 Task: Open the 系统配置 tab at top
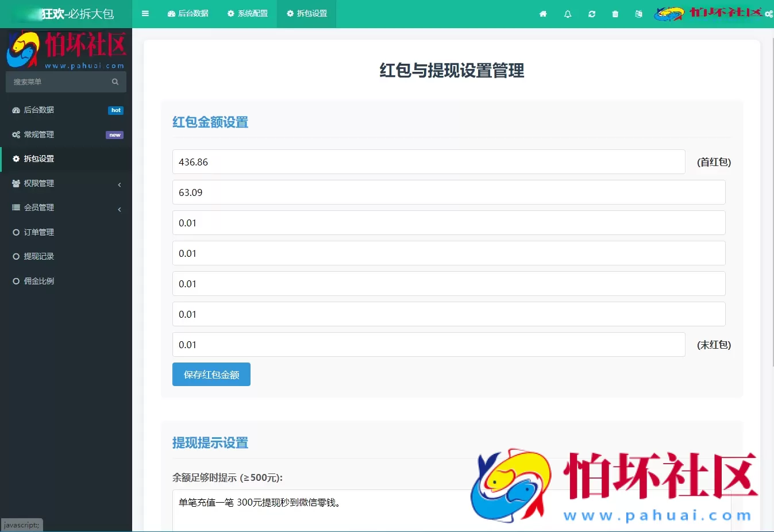[248, 14]
